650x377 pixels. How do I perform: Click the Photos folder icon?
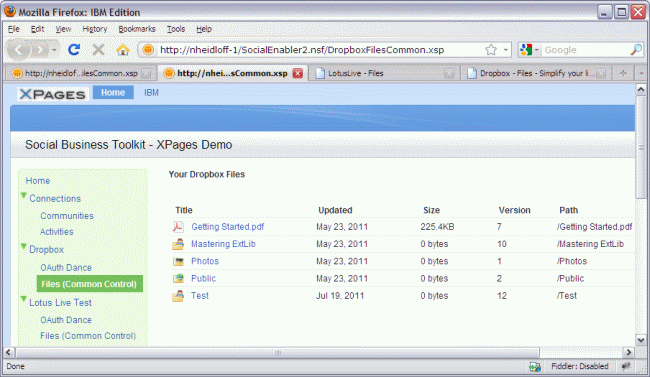pyautogui.click(x=178, y=261)
